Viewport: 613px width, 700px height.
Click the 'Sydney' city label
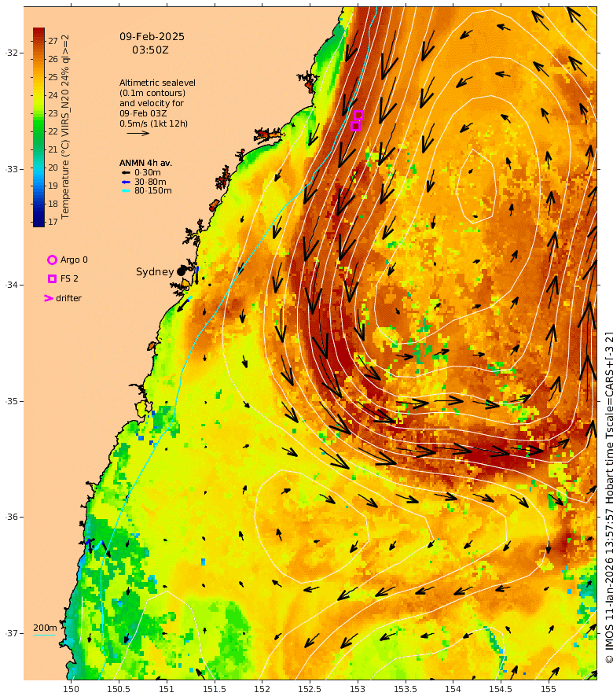pyautogui.click(x=155, y=272)
